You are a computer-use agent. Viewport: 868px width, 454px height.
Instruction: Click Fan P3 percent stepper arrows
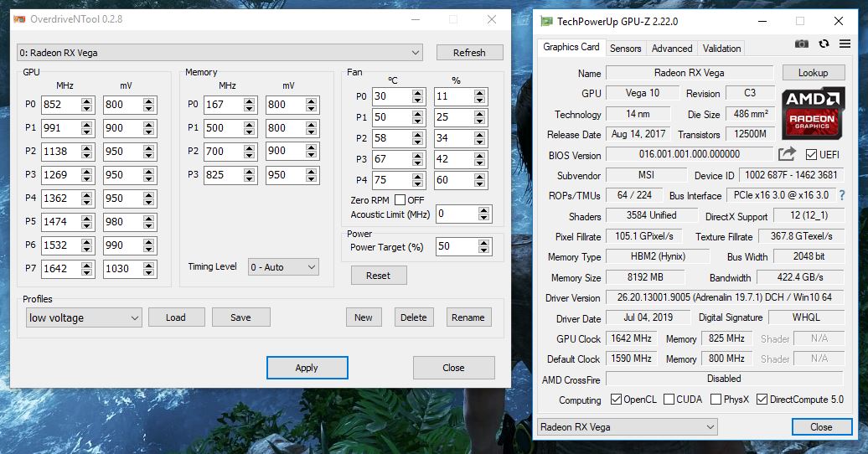[x=480, y=159]
